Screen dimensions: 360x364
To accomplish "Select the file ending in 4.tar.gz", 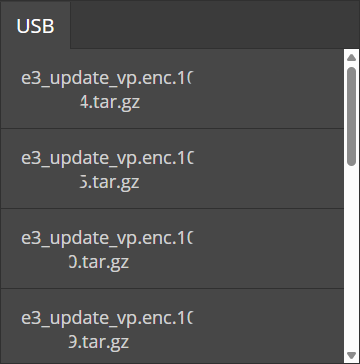I will click(172, 89).
